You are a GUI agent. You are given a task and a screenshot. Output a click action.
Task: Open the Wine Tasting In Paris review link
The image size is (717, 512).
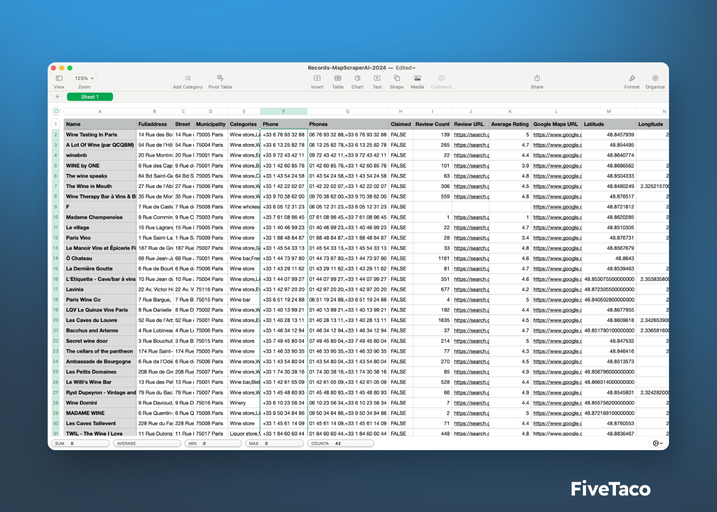click(x=472, y=134)
